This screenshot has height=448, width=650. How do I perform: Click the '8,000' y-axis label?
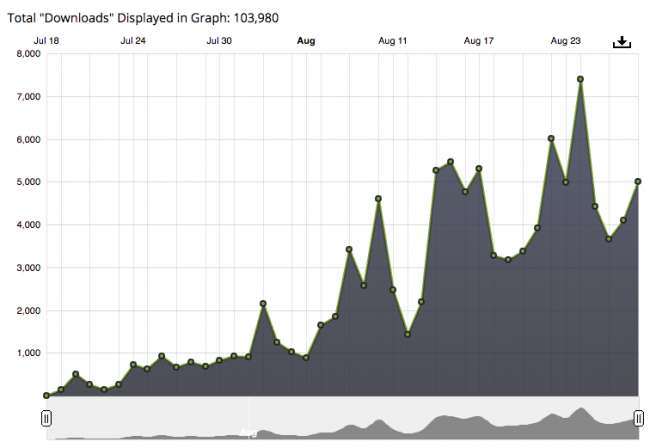[29, 54]
